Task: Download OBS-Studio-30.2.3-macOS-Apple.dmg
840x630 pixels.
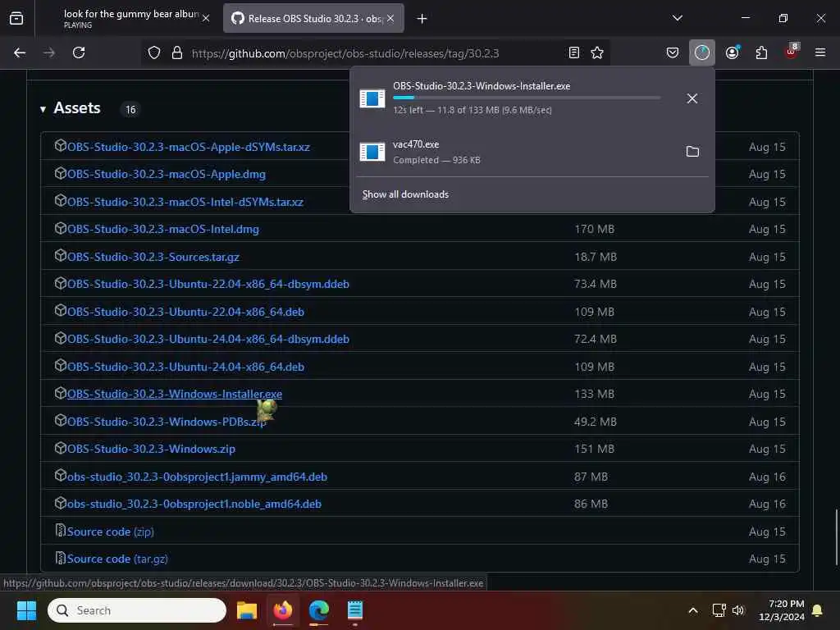Action: click(x=167, y=174)
